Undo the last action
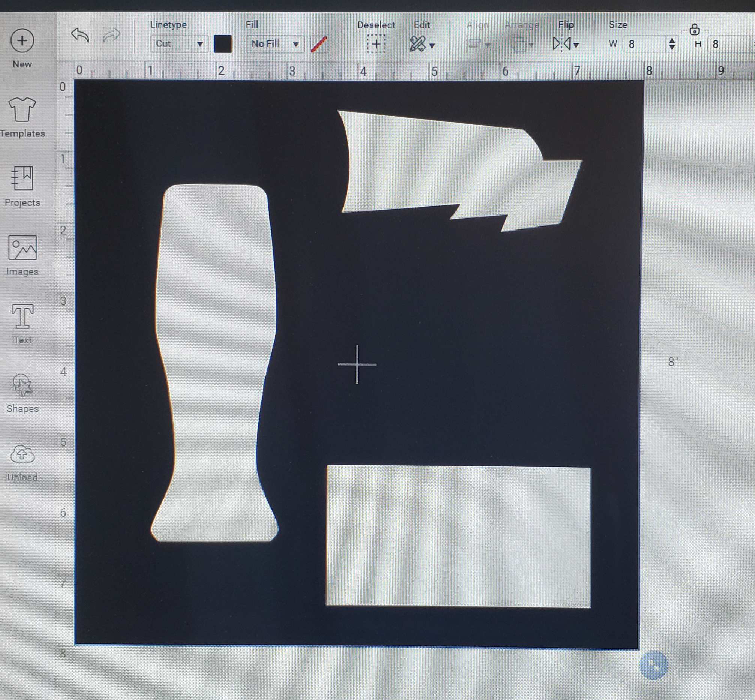The image size is (755, 700). coord(80,36)
